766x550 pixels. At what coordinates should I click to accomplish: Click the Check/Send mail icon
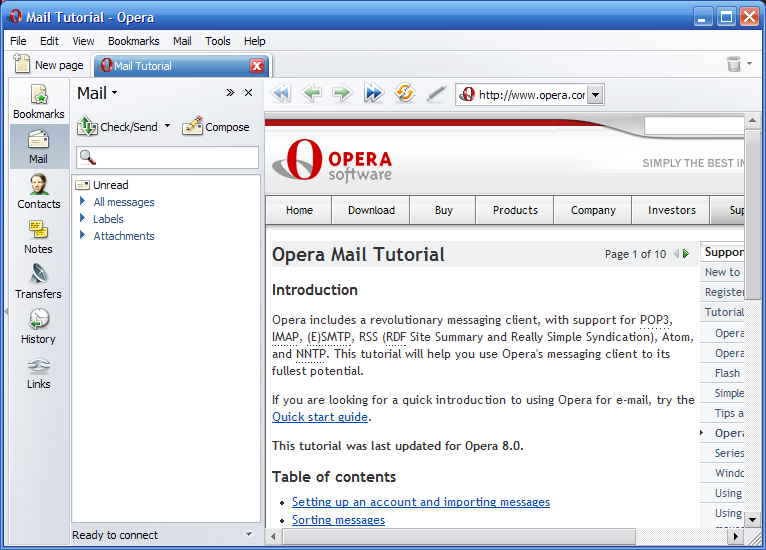pyautogui.click(x=87, y=127)
